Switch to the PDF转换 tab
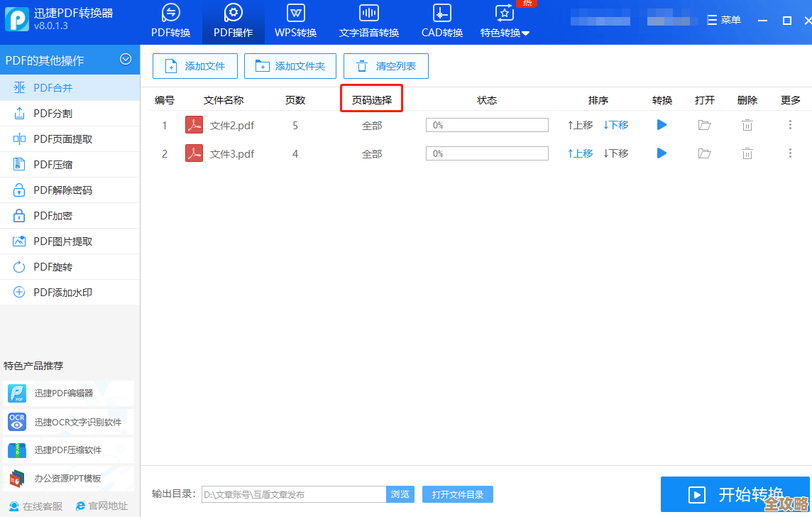 tap(170, 21)
